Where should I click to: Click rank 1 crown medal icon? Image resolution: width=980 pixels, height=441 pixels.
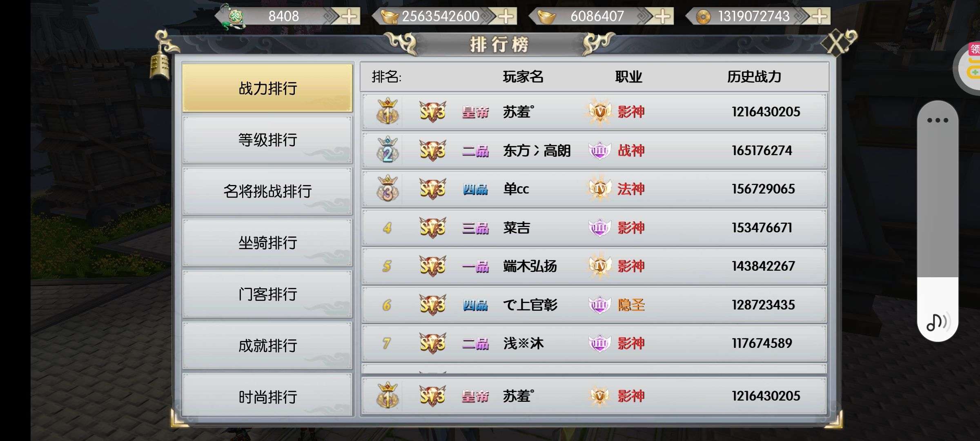[x=388, y=111]
